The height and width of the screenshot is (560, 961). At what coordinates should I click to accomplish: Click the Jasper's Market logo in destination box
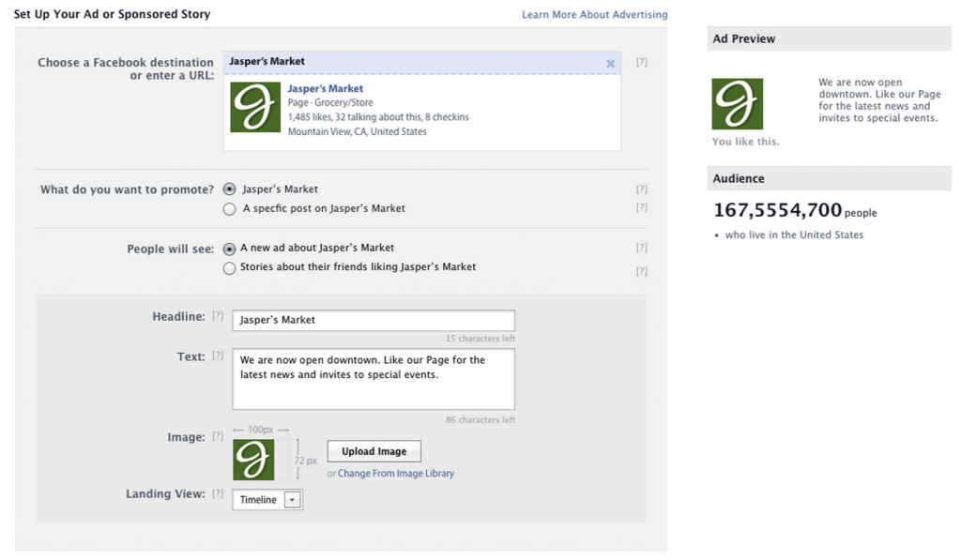click(255, 107)
